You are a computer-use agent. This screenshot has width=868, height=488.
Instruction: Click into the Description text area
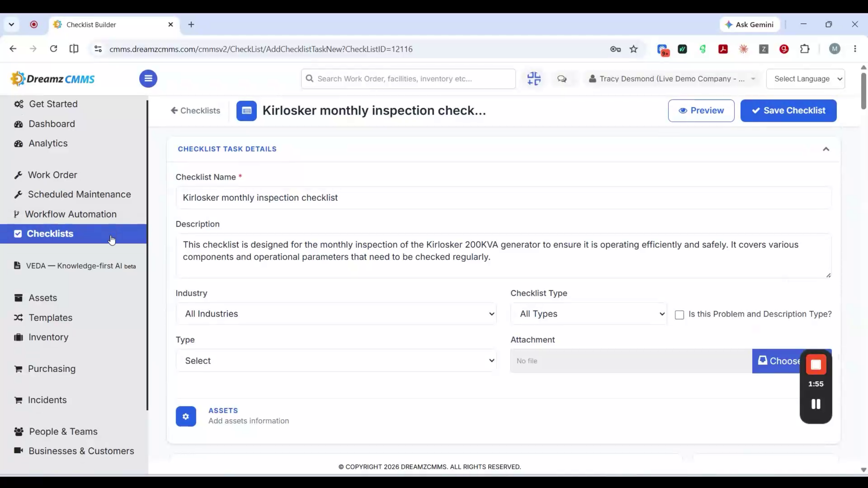click(503, 256)
